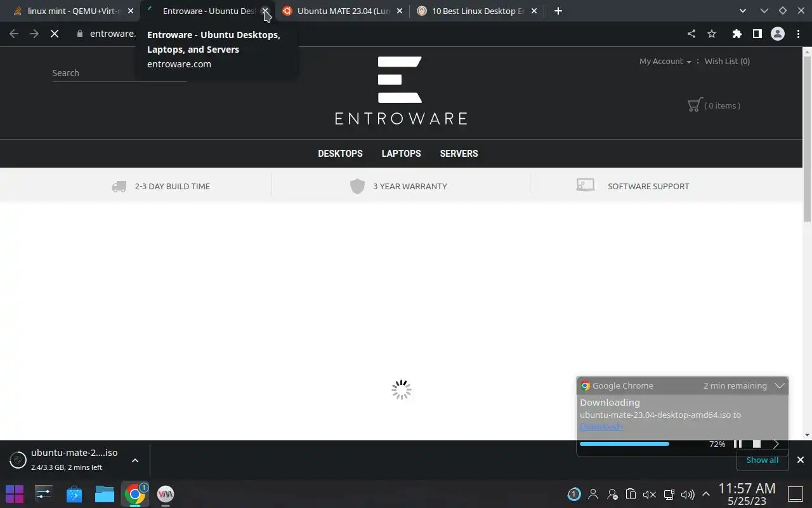Collapse the Google Chrome download notification
The width and height of the screenshot is (812, 508).
click(x=780, y=385)
